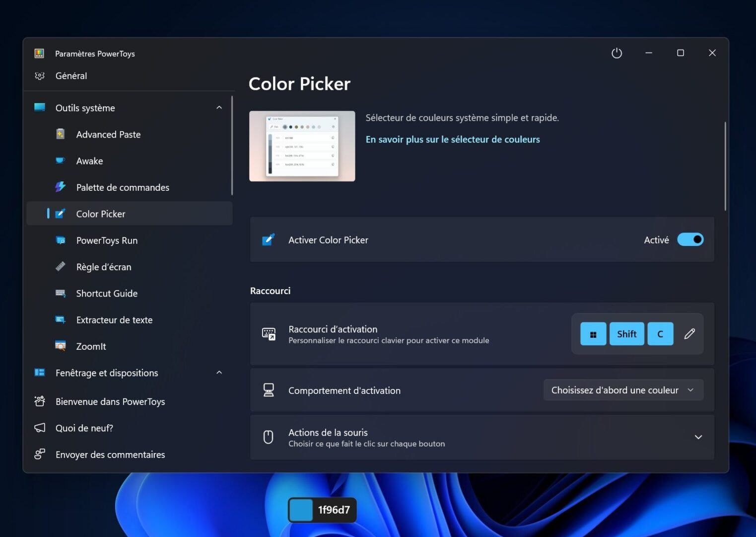Select Advanced Paste in sidebar

click(x=130, y=134)
